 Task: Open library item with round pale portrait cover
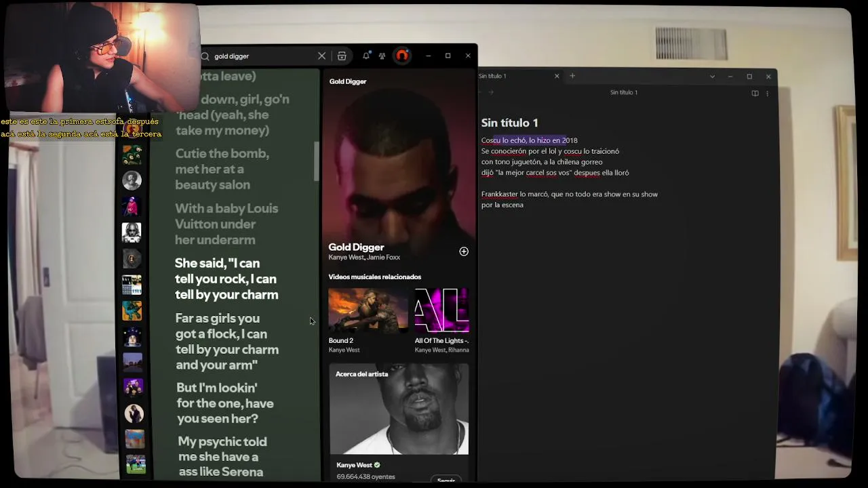134,413
